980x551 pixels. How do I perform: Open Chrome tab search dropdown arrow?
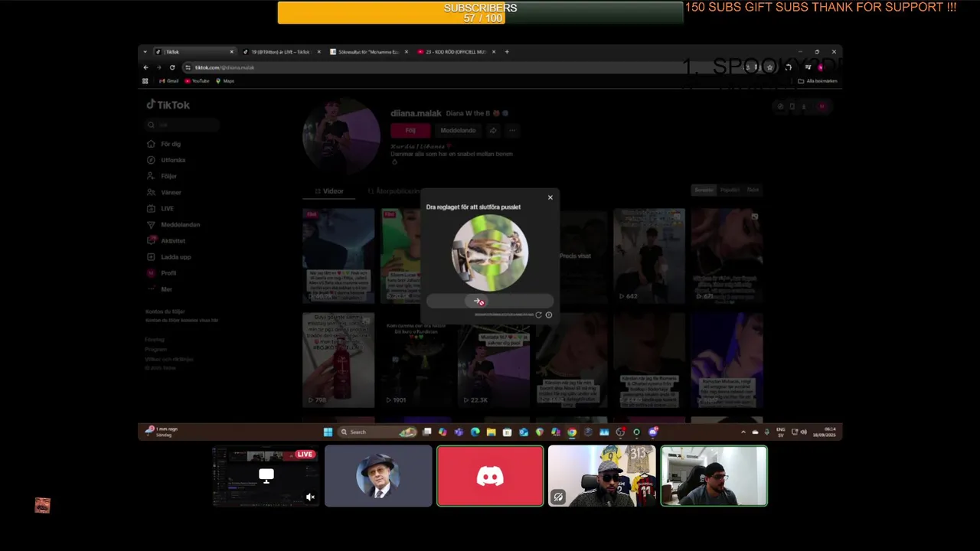[x=145, y=52]
